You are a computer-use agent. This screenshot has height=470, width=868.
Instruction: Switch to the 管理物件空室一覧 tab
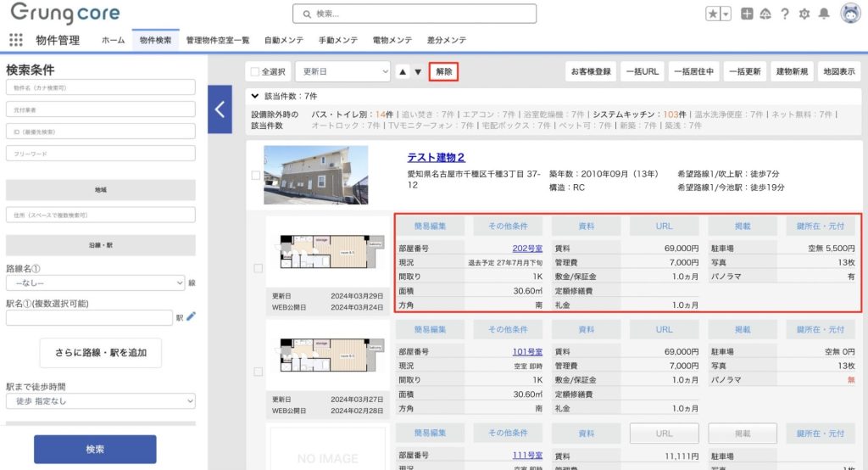(x=218, y=40)
